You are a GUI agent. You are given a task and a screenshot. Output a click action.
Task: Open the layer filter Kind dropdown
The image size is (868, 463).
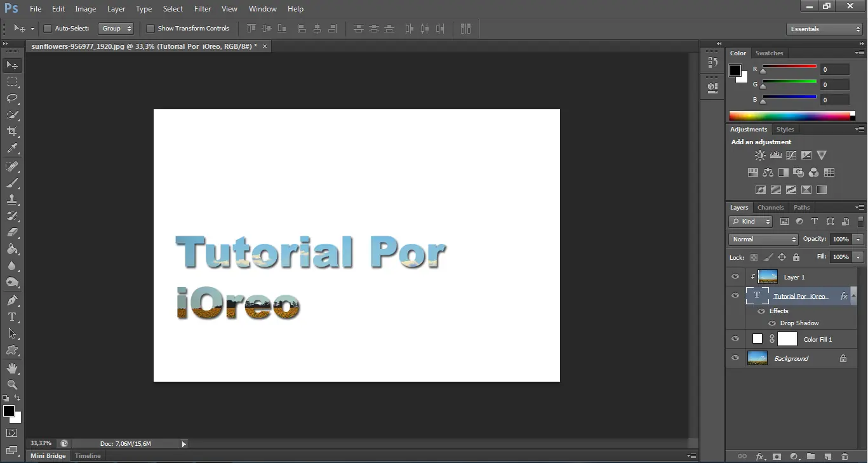click(751, 222)
